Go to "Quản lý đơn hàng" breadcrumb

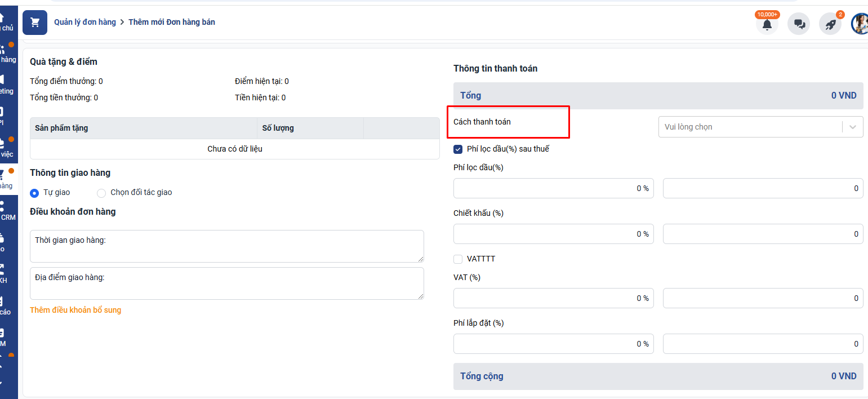(84, 22)
